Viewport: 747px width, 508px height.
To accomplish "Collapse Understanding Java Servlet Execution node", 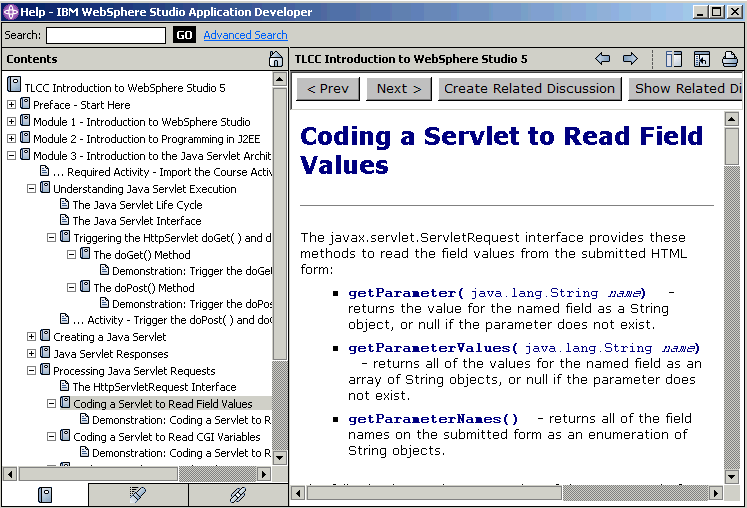I will 31,189.
